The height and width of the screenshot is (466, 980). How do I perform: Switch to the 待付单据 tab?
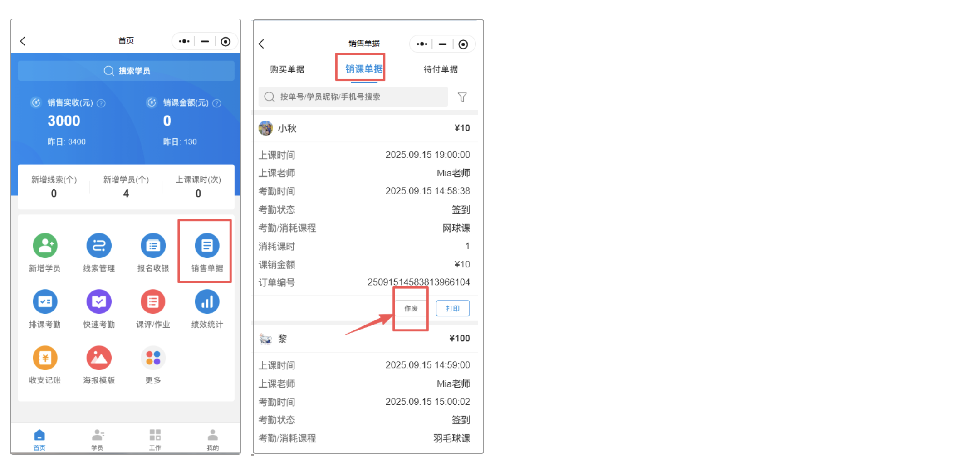[440, 69]
